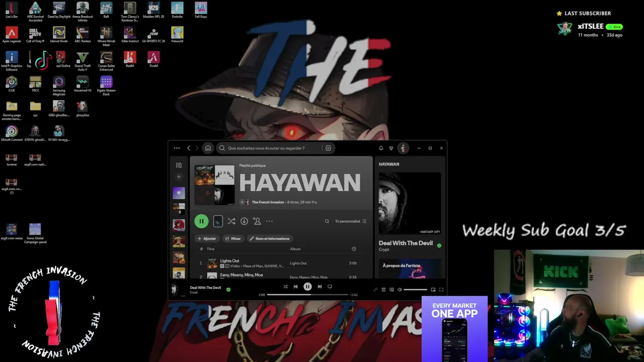Click the Elgato Stream Deck shortcut

click(106, 85)
